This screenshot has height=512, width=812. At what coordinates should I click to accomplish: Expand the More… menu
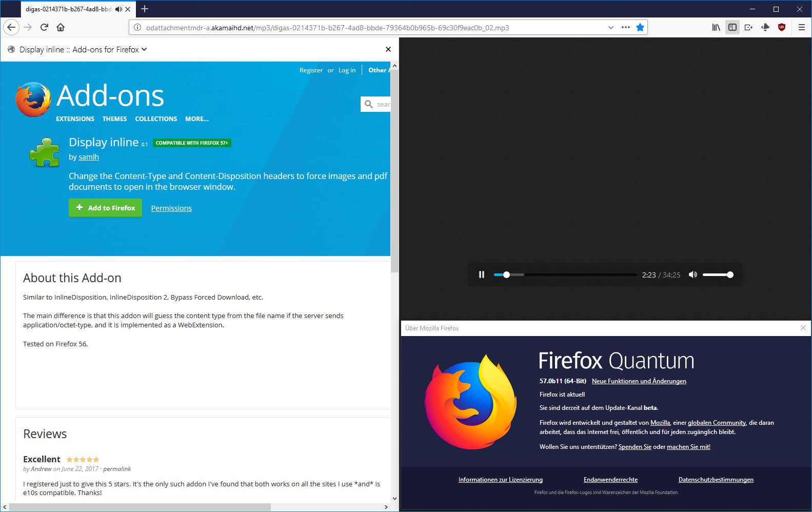tap(197, 119)
